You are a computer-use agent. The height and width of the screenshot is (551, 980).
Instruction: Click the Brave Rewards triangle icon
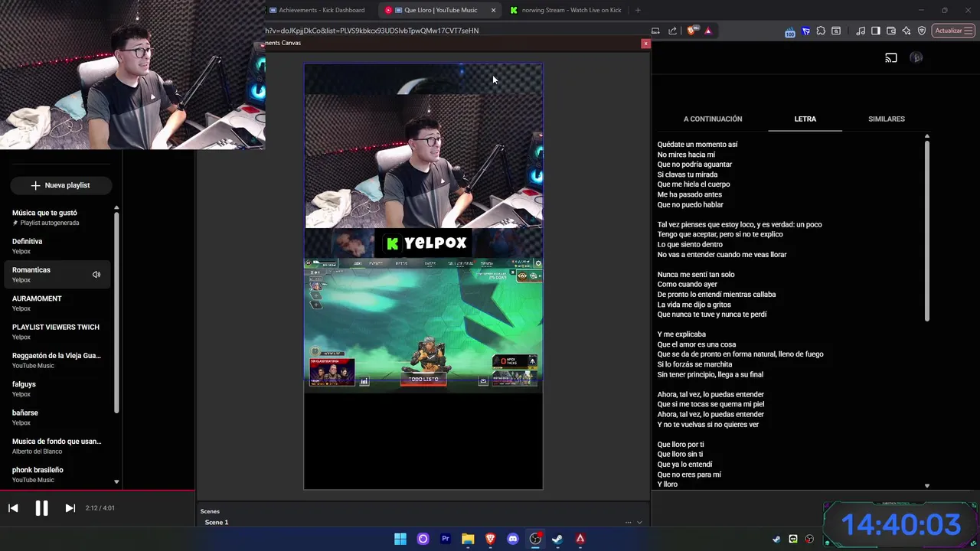(707, 31)
